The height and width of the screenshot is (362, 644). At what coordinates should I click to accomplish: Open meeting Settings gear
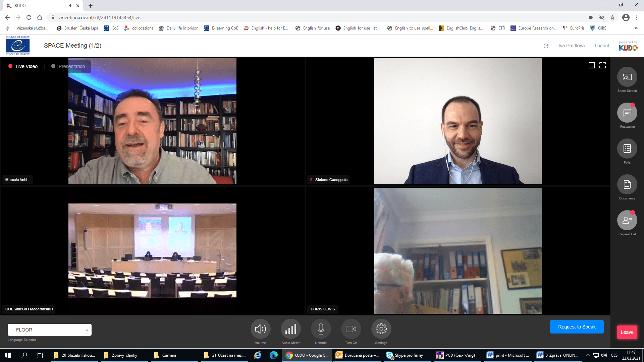381,329
